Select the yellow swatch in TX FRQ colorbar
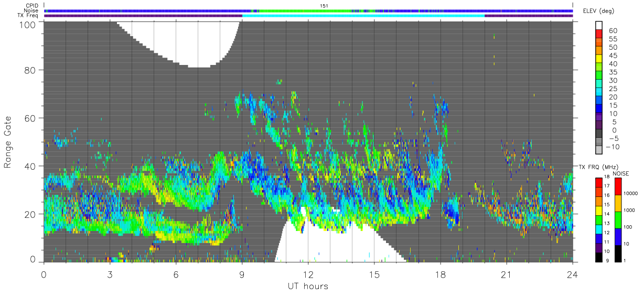This screenshot has height=297, width=644. (599, 211)
